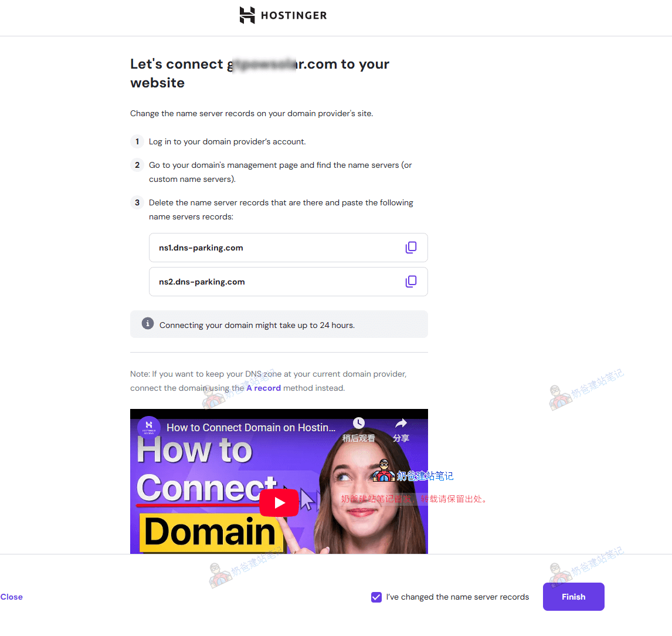This screenshot has height=636, width=672.
Task: Open the A record method link
Action: pyautogui.click(x=263, y=388)
